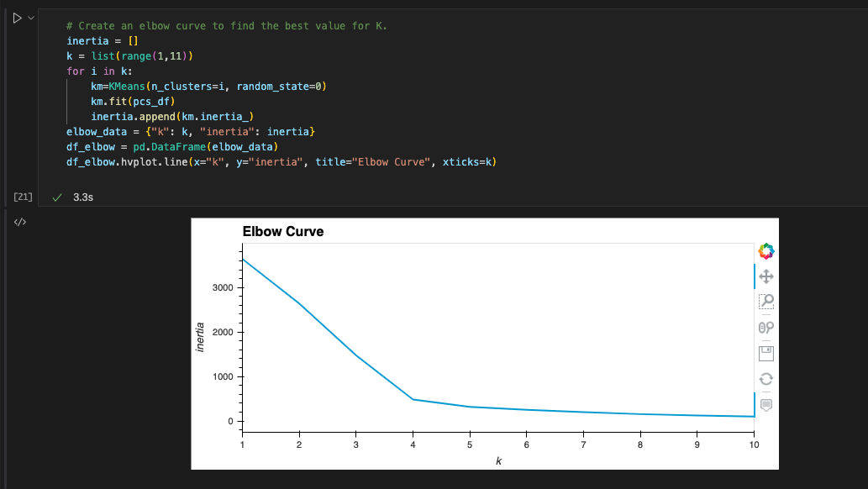Open run options dropdown arrow beside play

tap(31, 18)
